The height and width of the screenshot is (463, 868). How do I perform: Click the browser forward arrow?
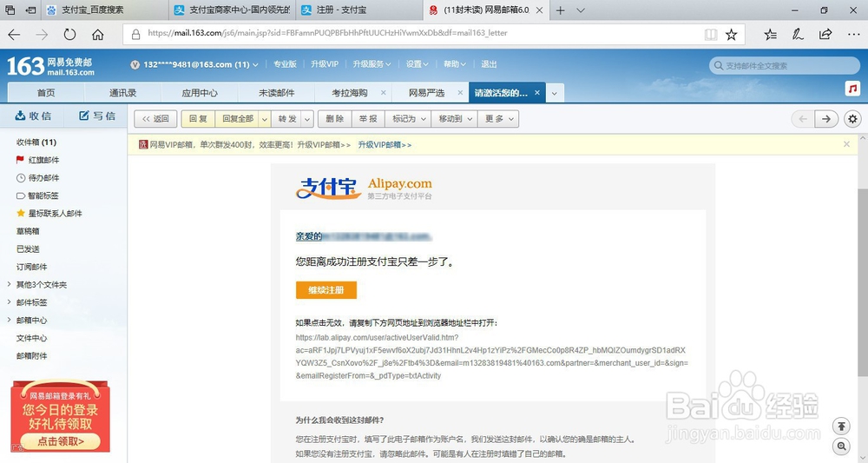coord(42,35)
